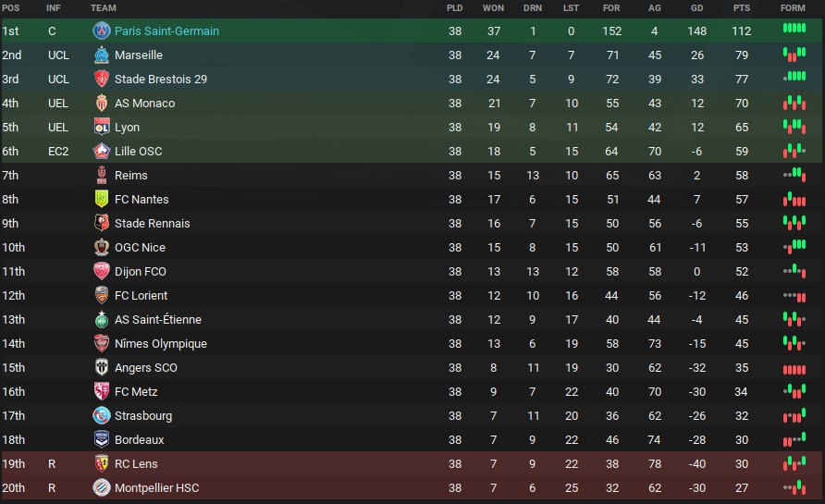Click the FORM column header
The width and height of the screenshot is (825, 504).
point(793,8)
